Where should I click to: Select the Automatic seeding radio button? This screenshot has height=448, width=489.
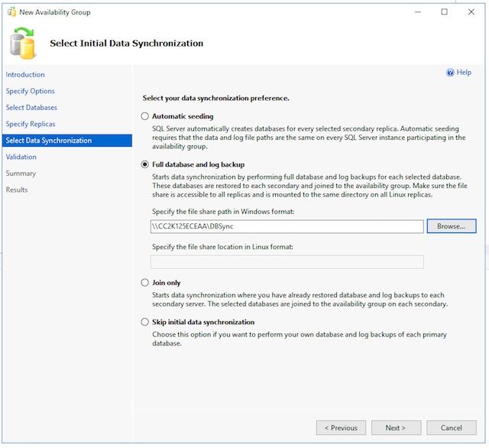[x=144, y=116]
